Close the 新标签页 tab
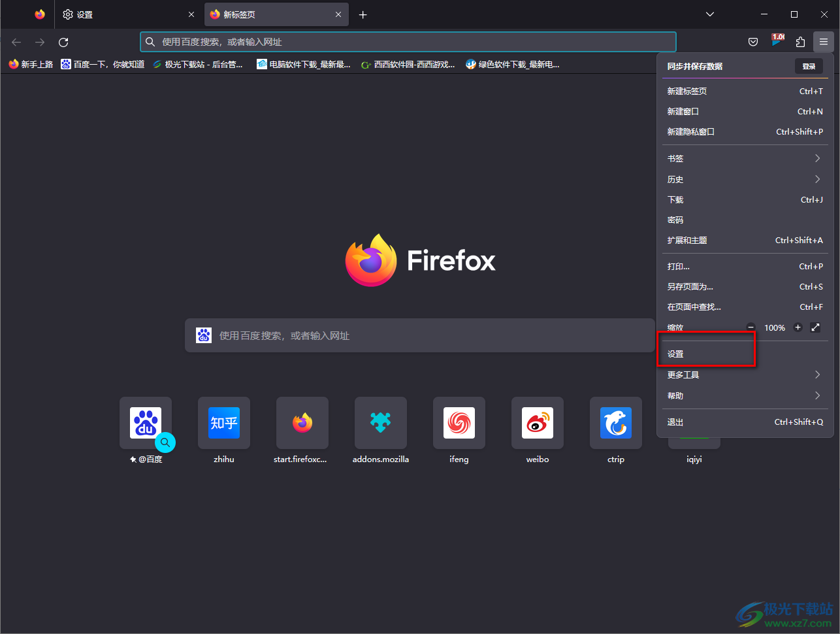 point(338,14)
